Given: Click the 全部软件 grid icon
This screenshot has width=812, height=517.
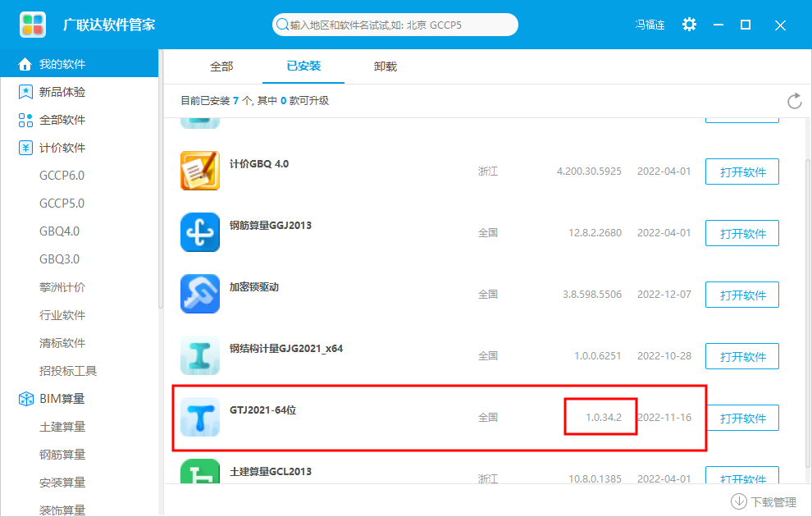Looking at the screenshot, I should point(25,120).
